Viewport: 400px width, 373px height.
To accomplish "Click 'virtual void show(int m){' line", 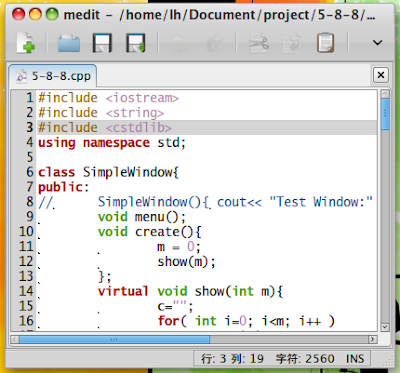I will 191,291.
